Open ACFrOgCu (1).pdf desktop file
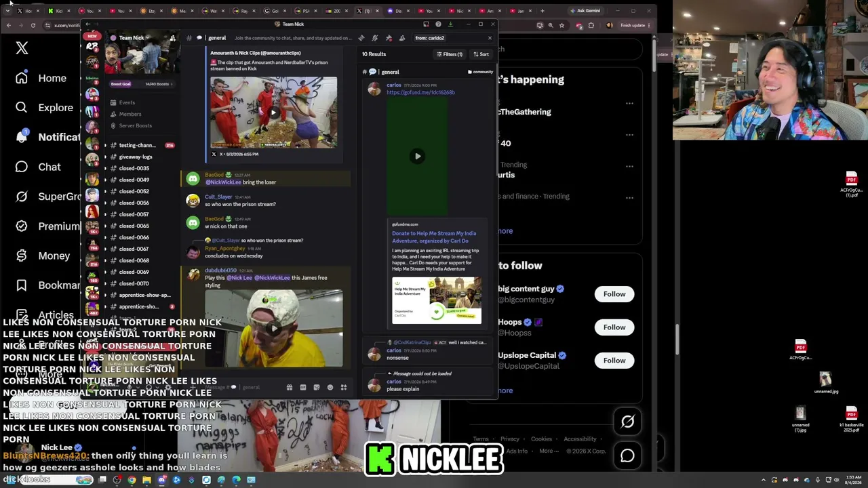This screenshot has height=488, width=868. [x=852, y=185]
